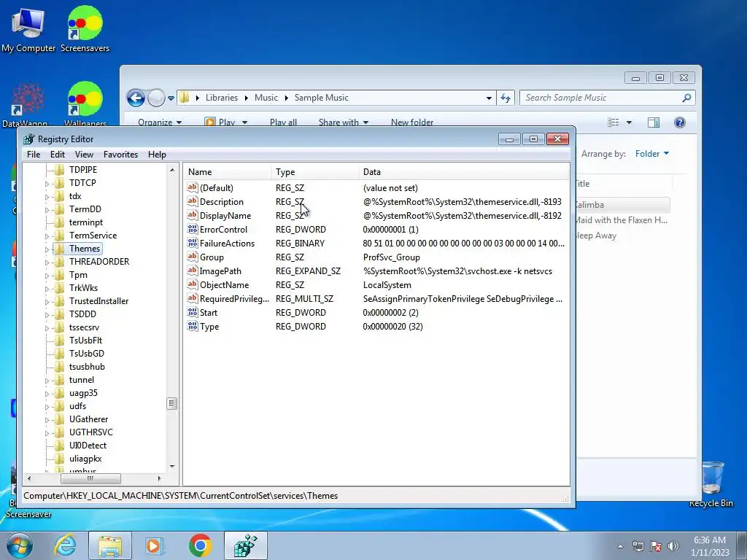Screen dimensions: 747x560
Task: Launch Internet Explorer from taskbar
Action: coord(65,545)
